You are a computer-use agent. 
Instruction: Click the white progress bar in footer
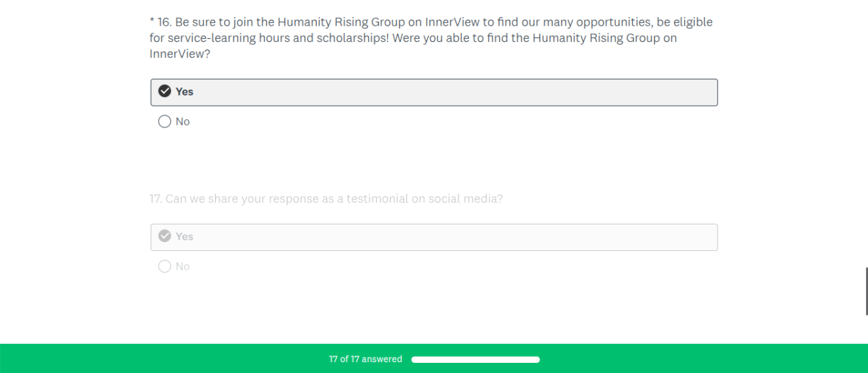coord(475,359)
